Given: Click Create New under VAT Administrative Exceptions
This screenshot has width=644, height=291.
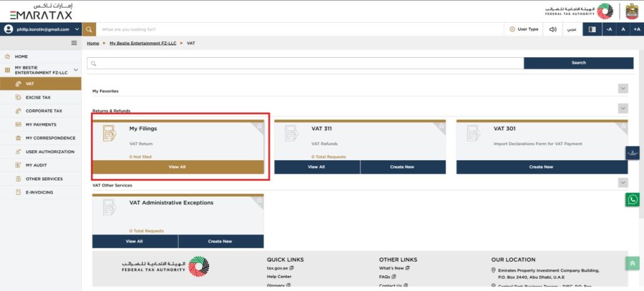Looking at the screenshot, I should pyautogui.click(x=221, y=241).
